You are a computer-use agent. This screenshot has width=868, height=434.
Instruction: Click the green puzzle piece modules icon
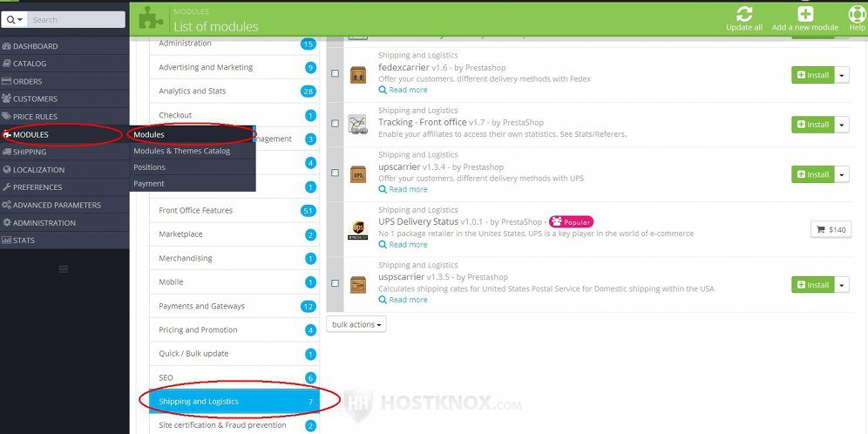(151, 17)
